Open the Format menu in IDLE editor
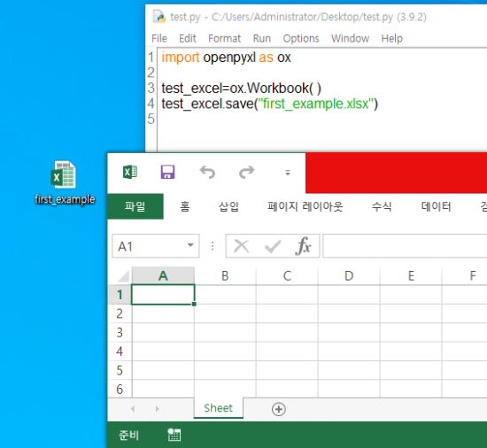Screen dimensions: 487x448 (x=225, y=38)
